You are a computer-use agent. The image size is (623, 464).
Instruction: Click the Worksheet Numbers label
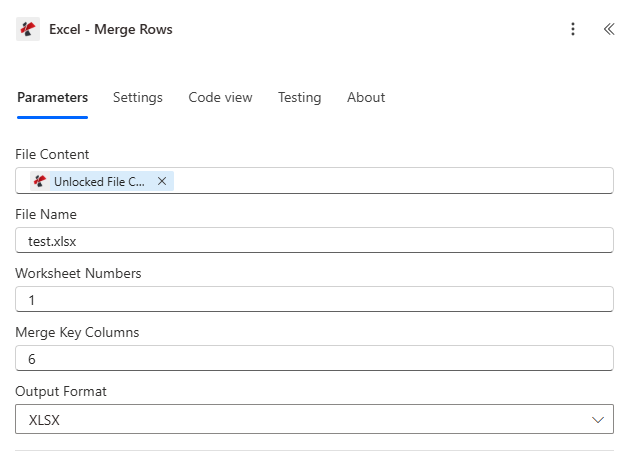click(x=78, y=273)
